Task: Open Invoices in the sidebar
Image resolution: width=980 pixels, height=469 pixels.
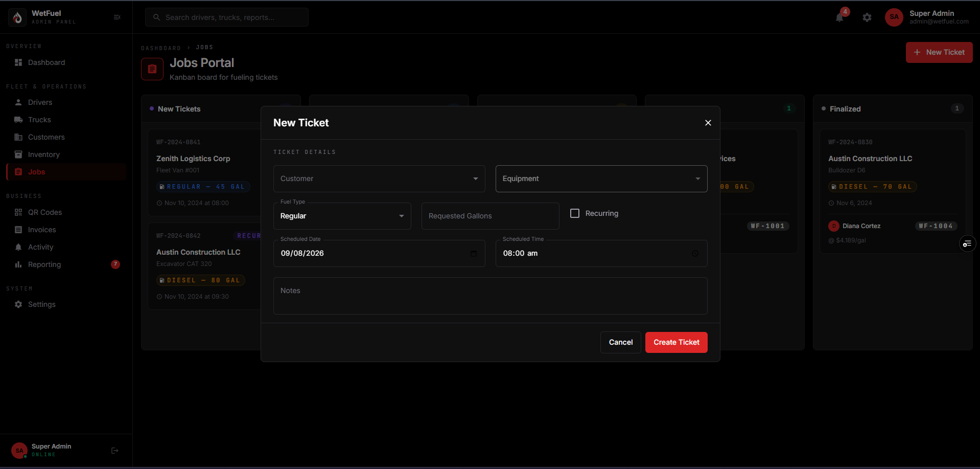Action: coord(66,230)
